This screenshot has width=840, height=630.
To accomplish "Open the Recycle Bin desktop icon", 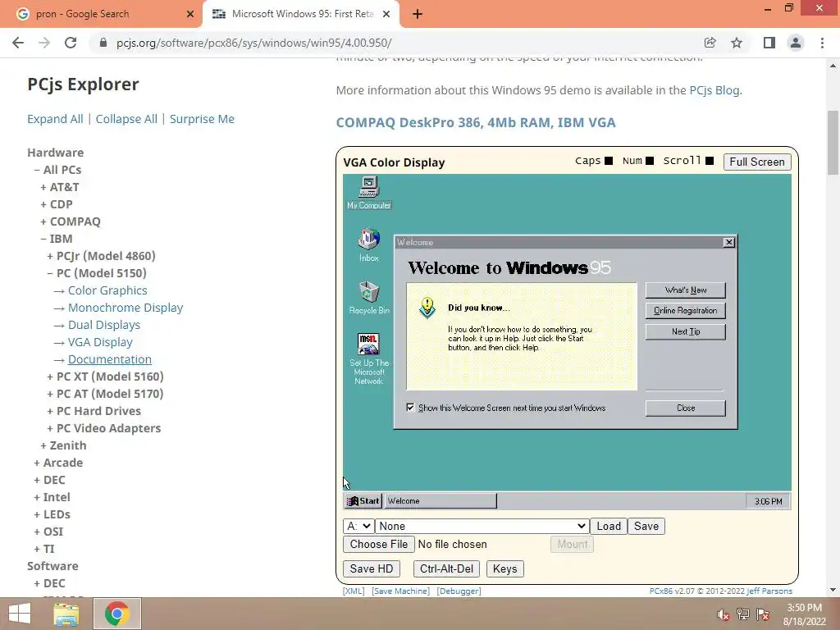I will (x=368, y=297).
